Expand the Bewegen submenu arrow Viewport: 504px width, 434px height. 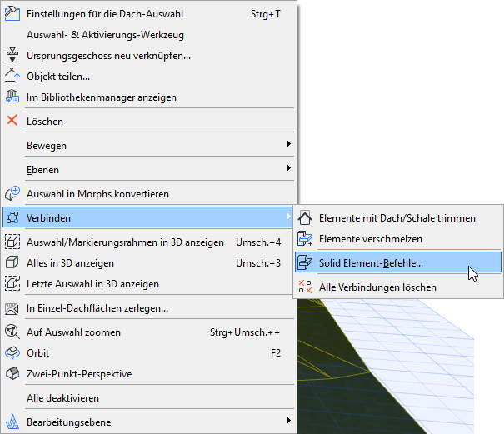point(289,146)
